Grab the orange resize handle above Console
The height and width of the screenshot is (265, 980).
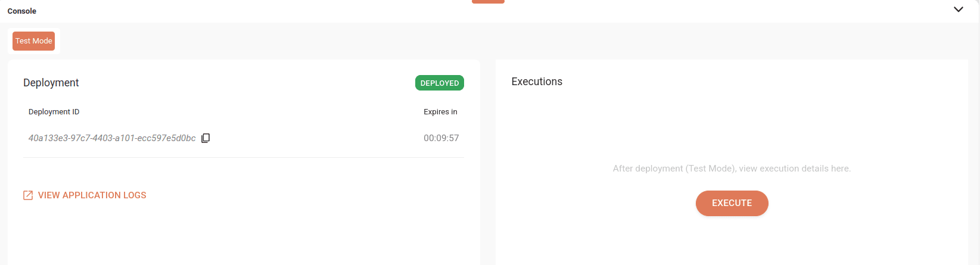[x=488, y=2]
